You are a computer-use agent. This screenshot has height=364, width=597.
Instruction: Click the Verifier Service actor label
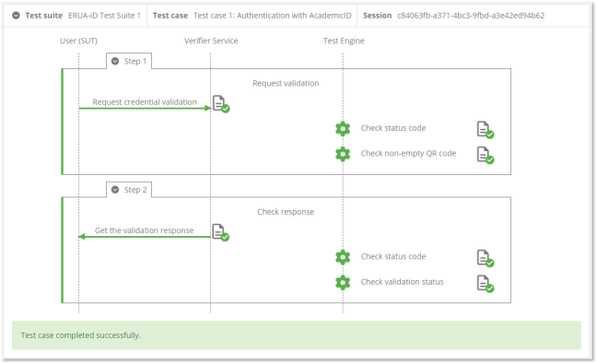click(x=211, y=41)
